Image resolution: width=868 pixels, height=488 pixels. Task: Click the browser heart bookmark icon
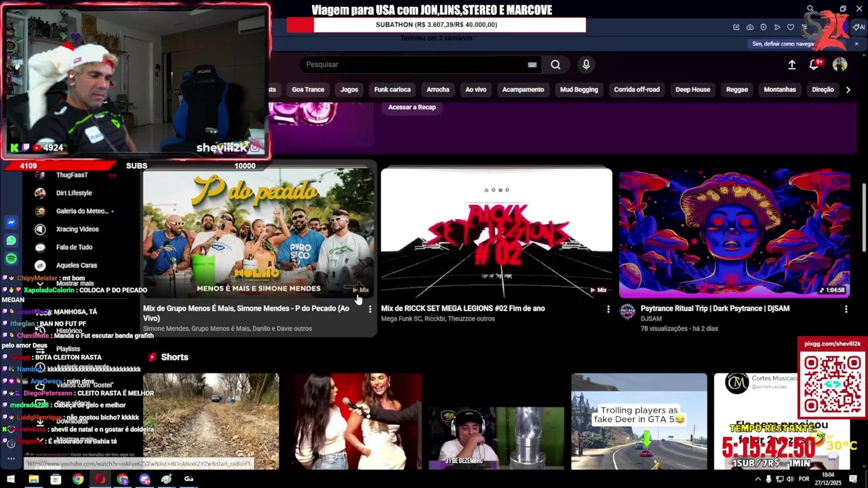[791, 27]
